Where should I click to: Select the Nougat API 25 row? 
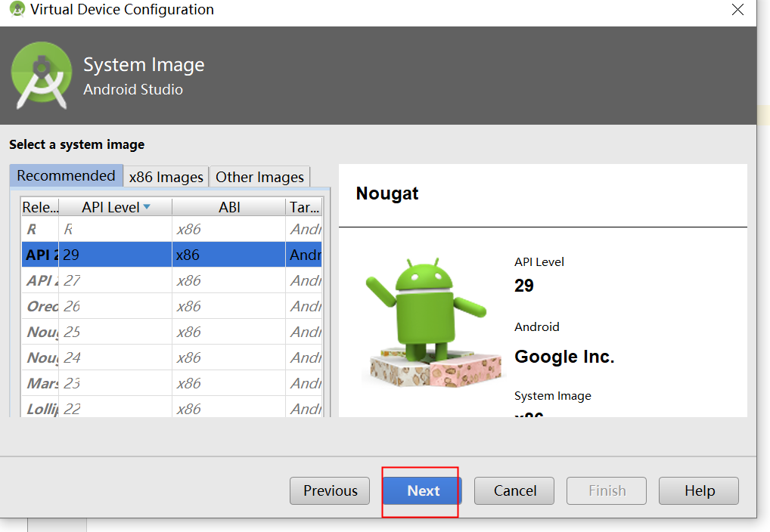[172, 332]
